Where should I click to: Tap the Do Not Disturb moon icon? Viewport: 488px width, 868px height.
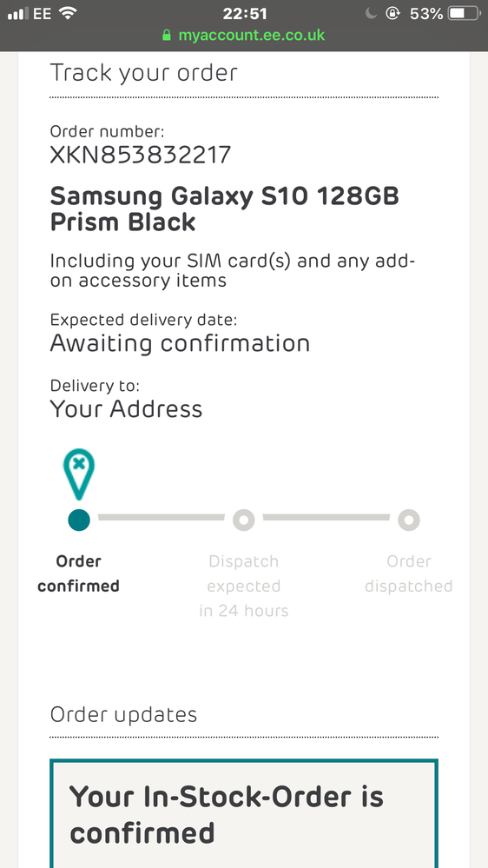pos(372,13)
